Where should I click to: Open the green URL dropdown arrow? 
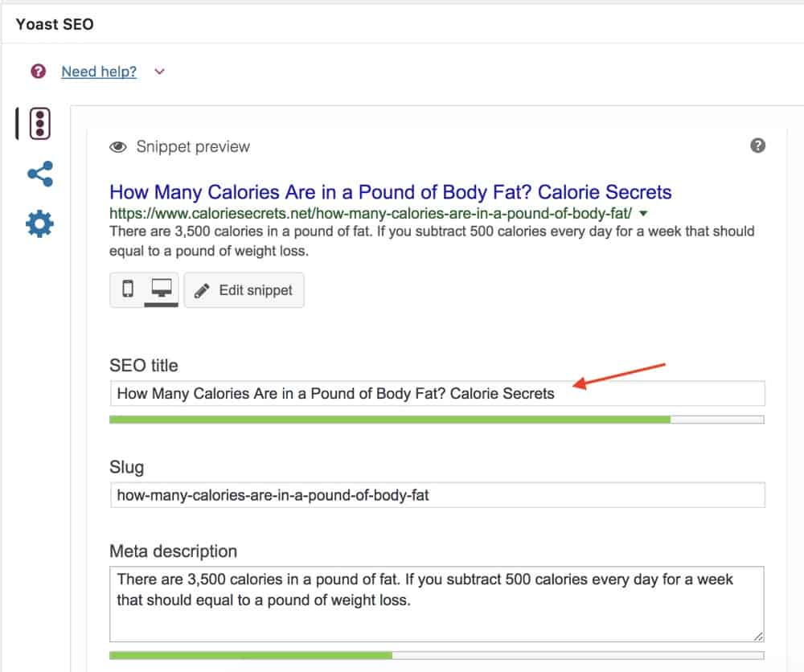coord(642,213)
